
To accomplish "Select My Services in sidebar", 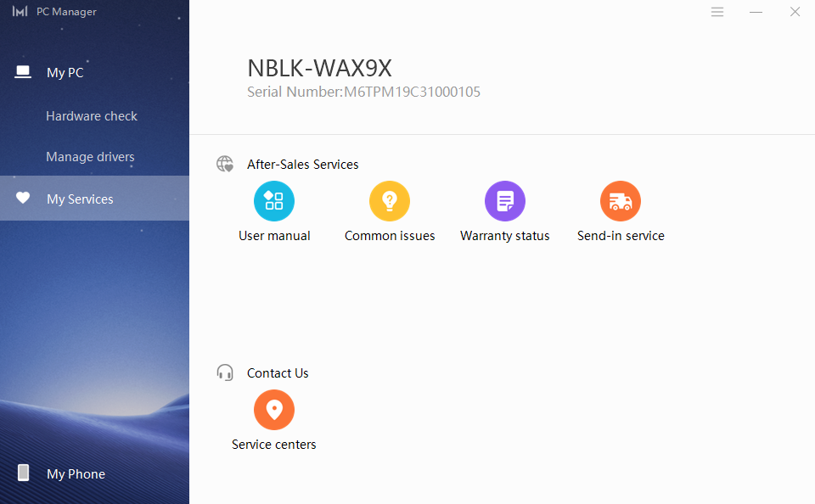I will (x=94, y=198).
